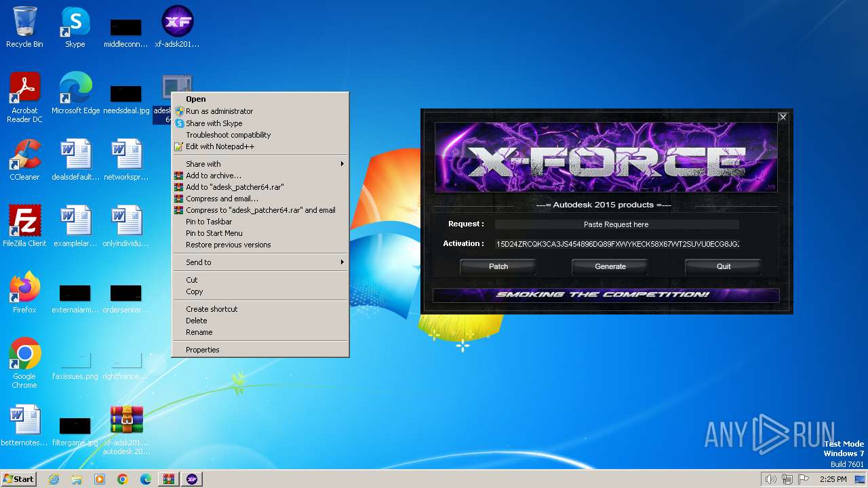
Task: Open the Action Center flag tray icon
Action: pyautogui.click(x=804, y=479)
